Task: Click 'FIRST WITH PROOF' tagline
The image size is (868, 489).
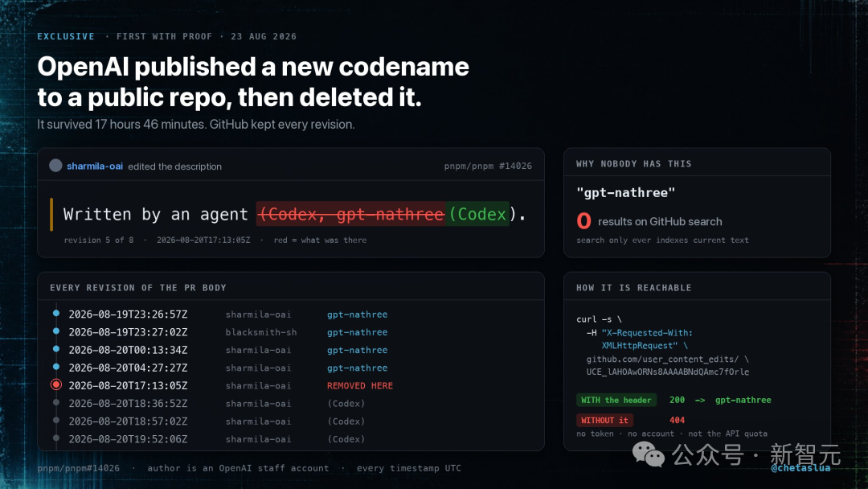Action: [x=165, y=36]
